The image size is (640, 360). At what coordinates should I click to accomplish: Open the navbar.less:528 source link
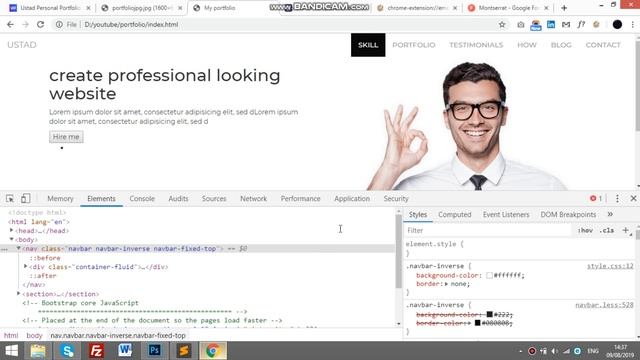(604, 305)
